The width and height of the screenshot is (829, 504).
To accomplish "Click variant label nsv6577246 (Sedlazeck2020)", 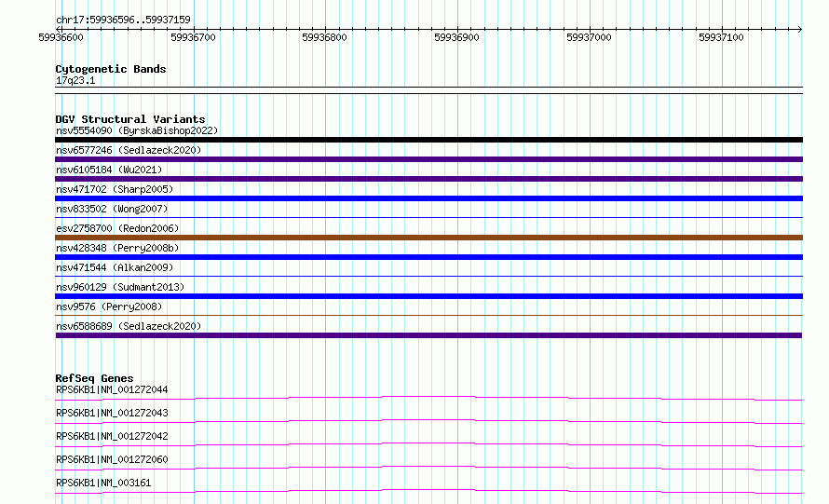I will [129, 150].
